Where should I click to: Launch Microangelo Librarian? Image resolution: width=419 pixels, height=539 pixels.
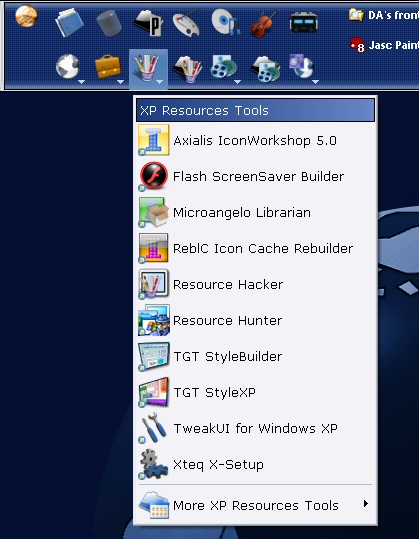coord(255,212)
